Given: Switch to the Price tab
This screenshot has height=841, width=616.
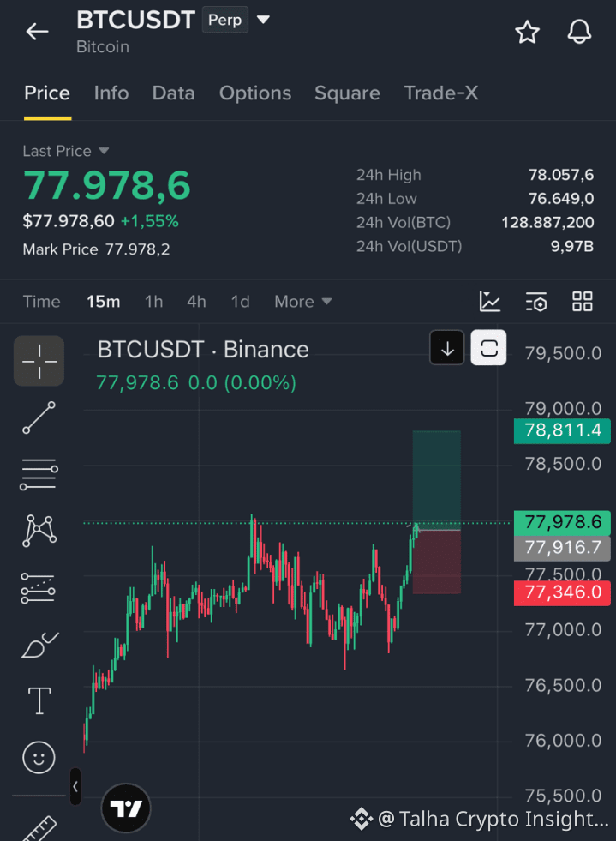Looking at the screenshot, I should (47, 93).
